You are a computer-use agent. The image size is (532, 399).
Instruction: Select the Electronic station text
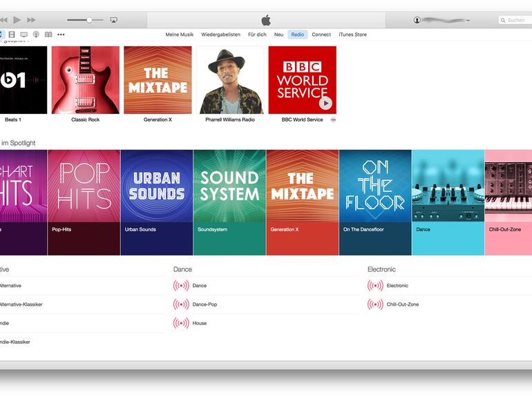point(397,285)
